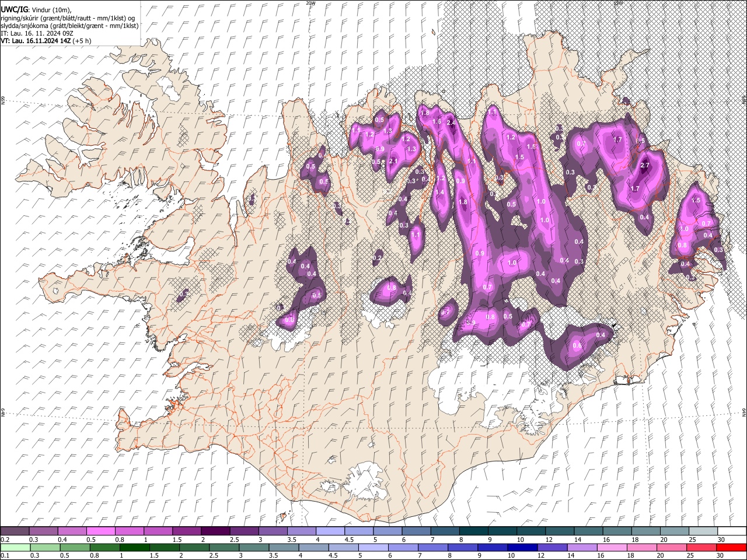Click the '2.7' snowfall value on the map

[x=645, y=166]
